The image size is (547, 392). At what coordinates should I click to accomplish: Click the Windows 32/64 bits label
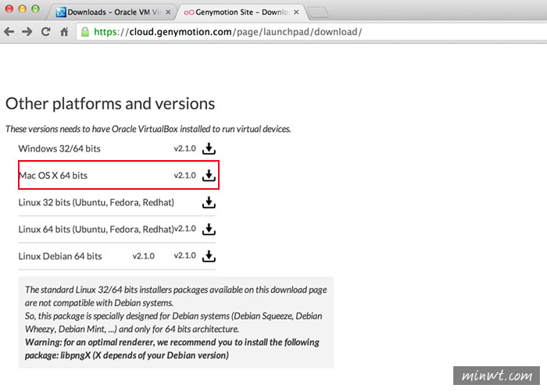59,148
